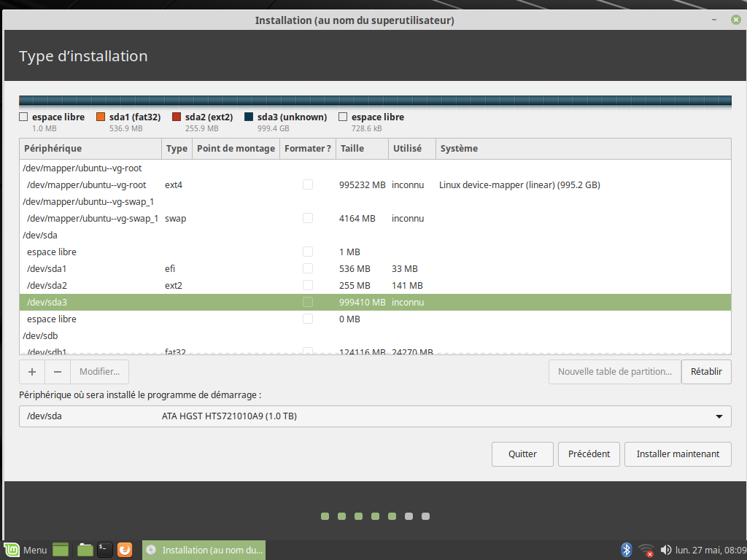Select the Installation window taskbar entry
Screen dimensions: 747x560
coord(204,550)
